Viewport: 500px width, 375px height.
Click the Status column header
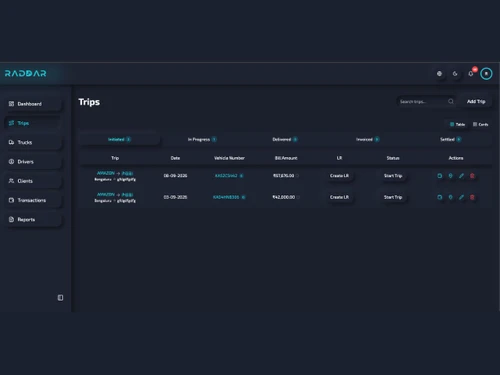(393, 158)
